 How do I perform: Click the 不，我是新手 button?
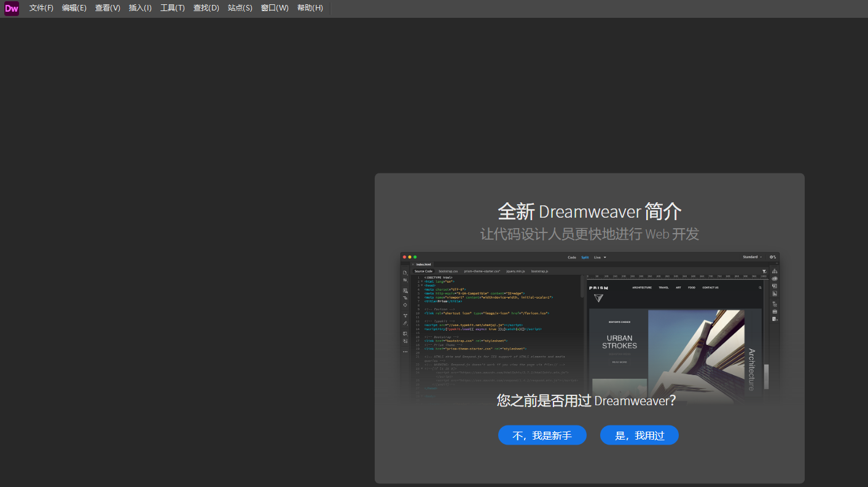coord(542,435)
